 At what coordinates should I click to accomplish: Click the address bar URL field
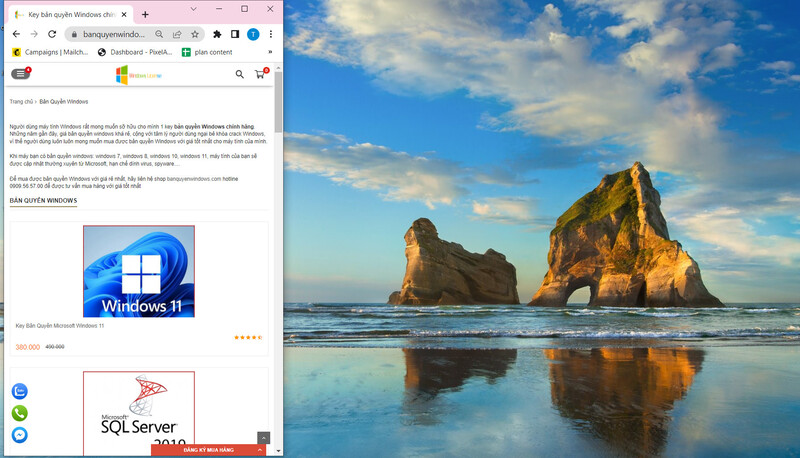pos(114,34)
